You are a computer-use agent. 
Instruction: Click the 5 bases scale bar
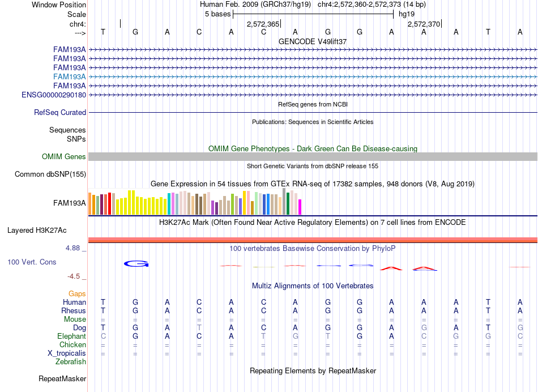[x=313, y=14]
